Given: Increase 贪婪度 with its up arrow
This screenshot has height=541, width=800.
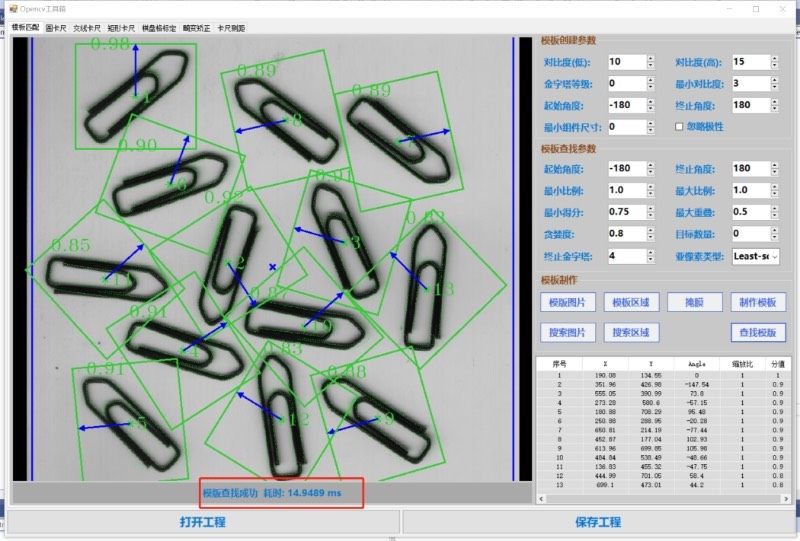Looking at the screenshot, I should tap(651, 230).
